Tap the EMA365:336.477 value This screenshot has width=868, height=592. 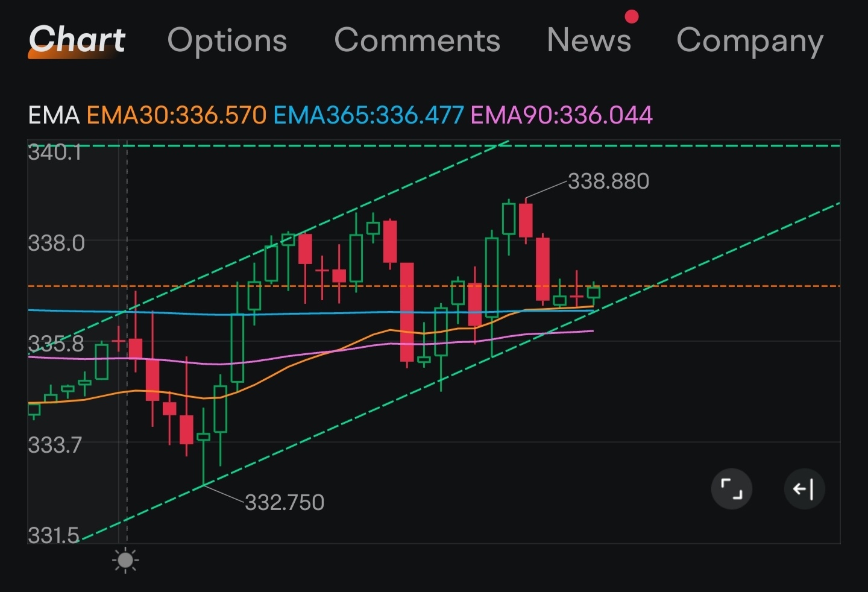[x=368, y=115]
